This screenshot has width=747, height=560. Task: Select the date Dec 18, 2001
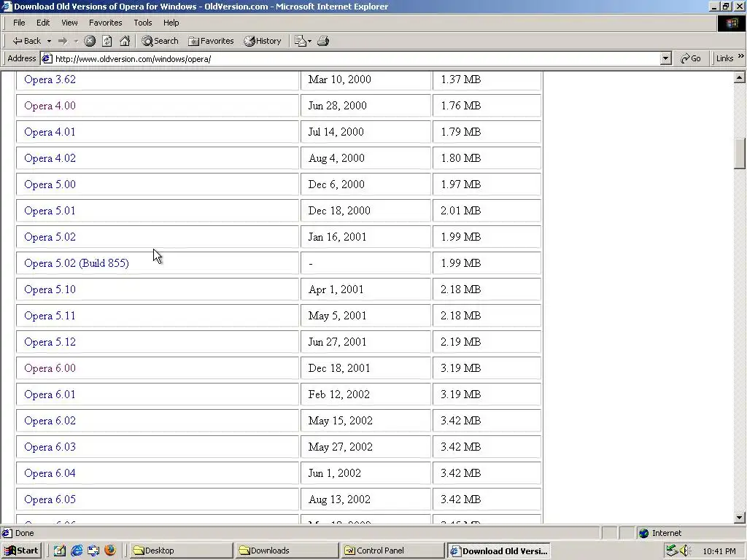[x=339, y=368]
